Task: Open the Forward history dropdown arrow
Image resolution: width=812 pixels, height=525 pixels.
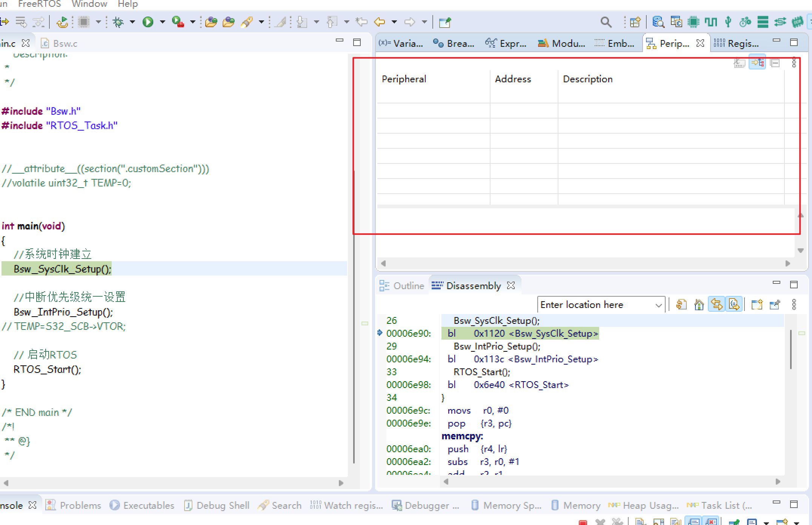Action: [x=424, y=22]
